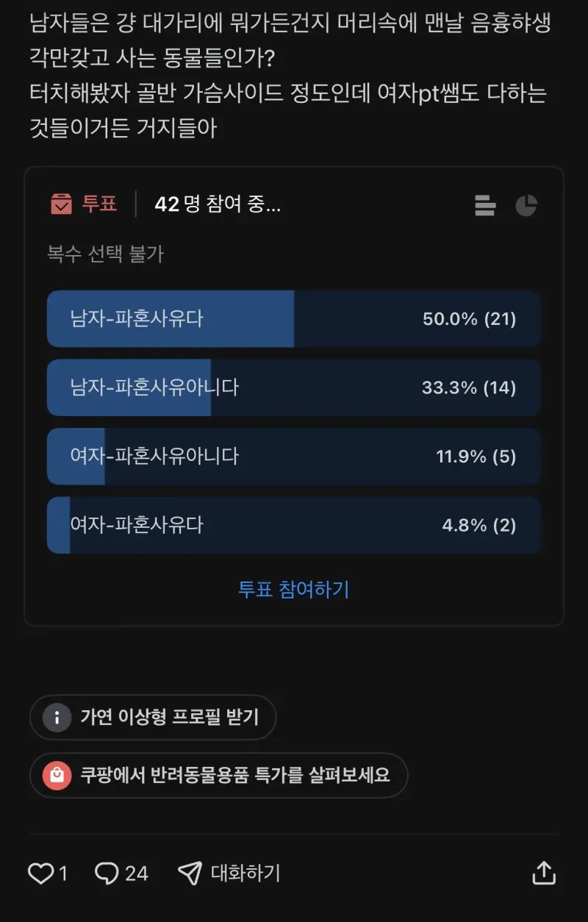The width and height of the screenshot is (588, 922).
Task: Switch poll results to bar chart view
Action: click(x=485, y=206)
